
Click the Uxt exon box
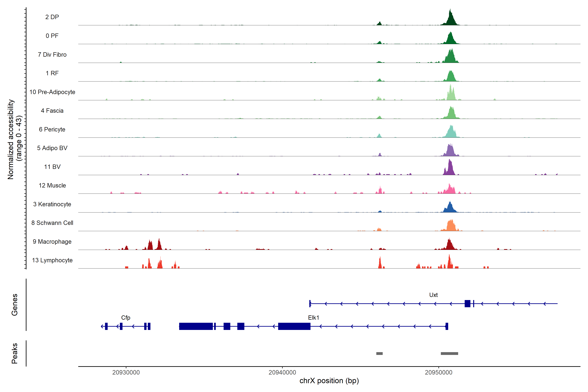coord(467,303)
